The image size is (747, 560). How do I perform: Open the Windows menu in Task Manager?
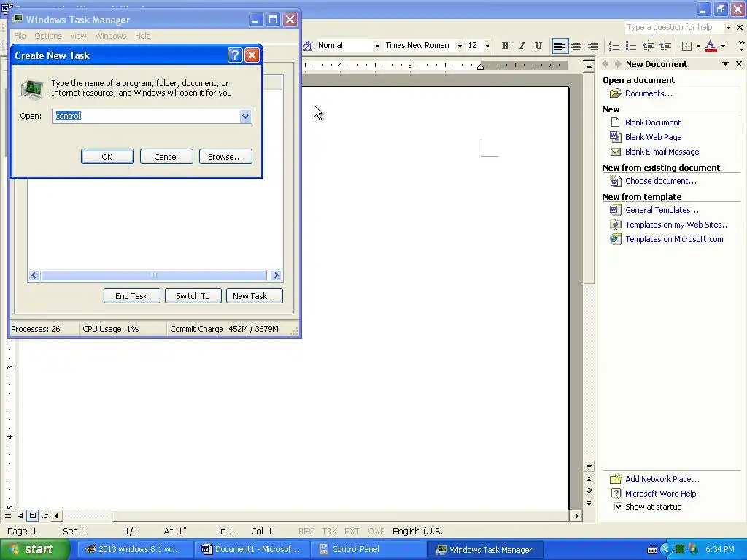pyautogui.click(x=111, y=36)
